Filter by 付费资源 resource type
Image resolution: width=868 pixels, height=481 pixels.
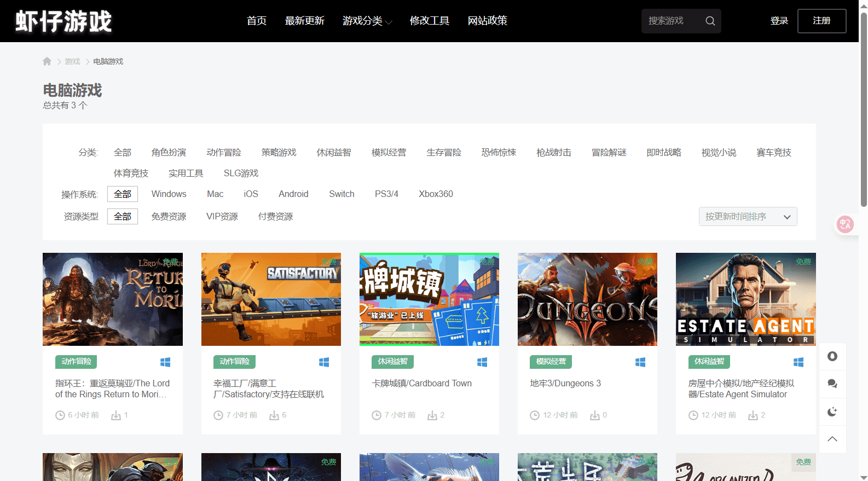(x=276, y=217)
